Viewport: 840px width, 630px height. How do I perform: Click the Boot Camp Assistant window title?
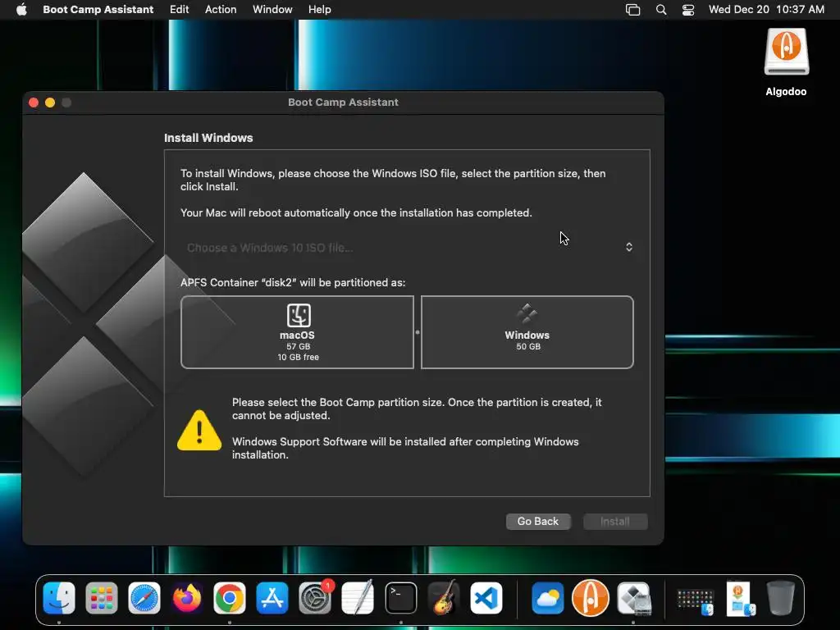point(343,103)
